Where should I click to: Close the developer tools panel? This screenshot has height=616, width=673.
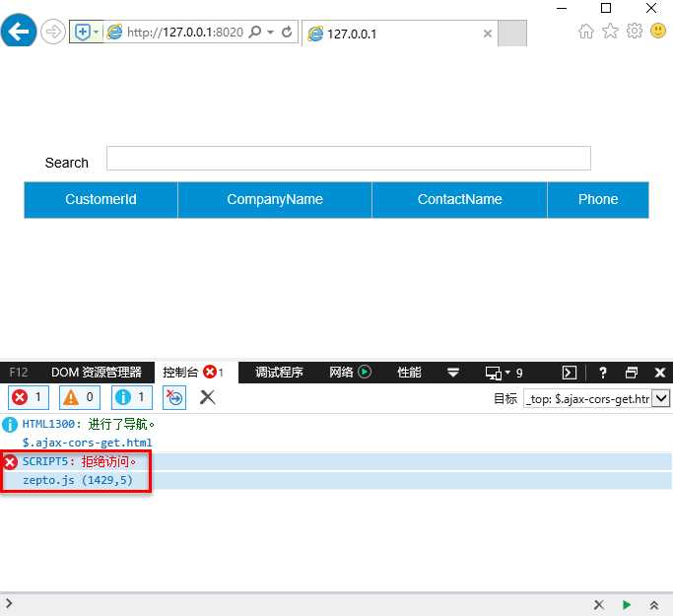(x=659, y=373)
